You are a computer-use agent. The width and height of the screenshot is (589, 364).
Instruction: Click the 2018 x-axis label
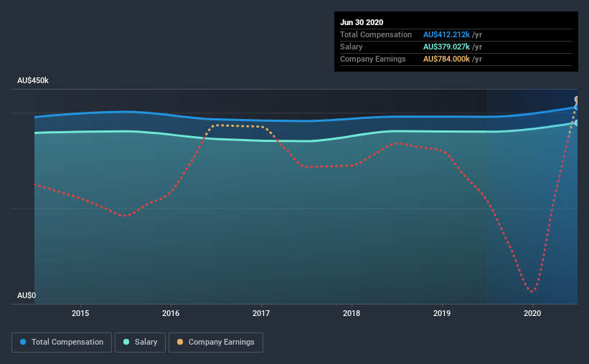(352, 313)
